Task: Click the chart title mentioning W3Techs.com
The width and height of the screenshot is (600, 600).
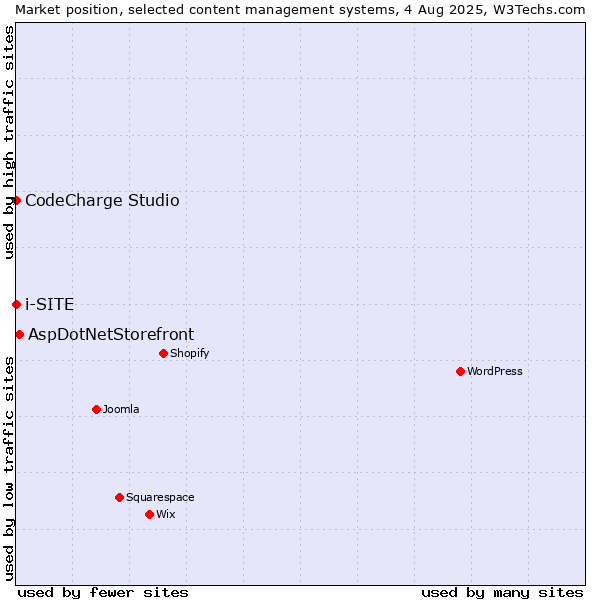Action: point(300,10)
